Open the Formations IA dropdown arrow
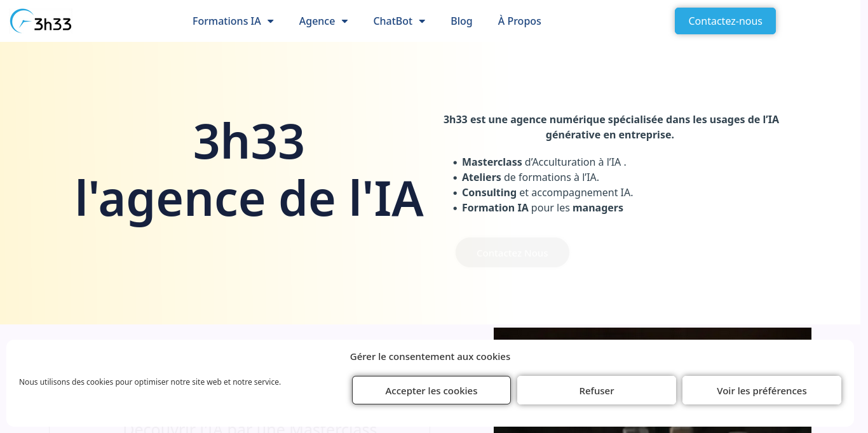This screenshot has width=868, height=433. (271, 21)
